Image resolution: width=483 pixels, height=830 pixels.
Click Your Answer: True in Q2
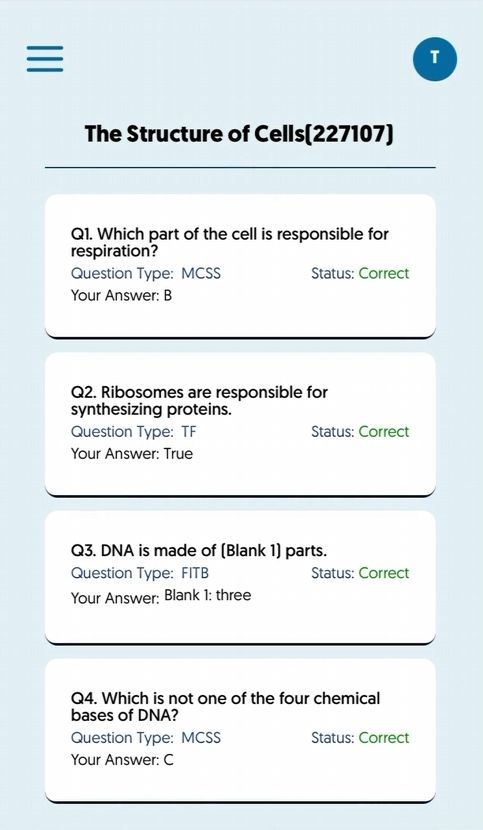click(132, 454)
